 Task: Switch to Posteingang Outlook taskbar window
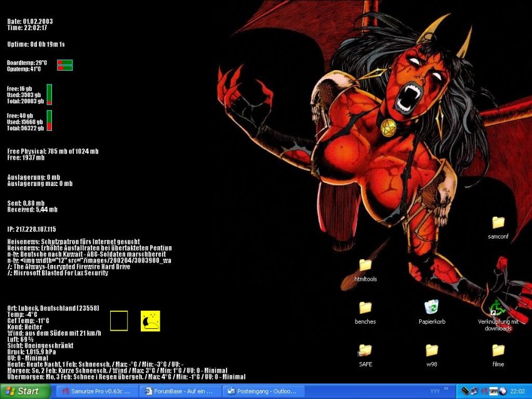(263, 391)
